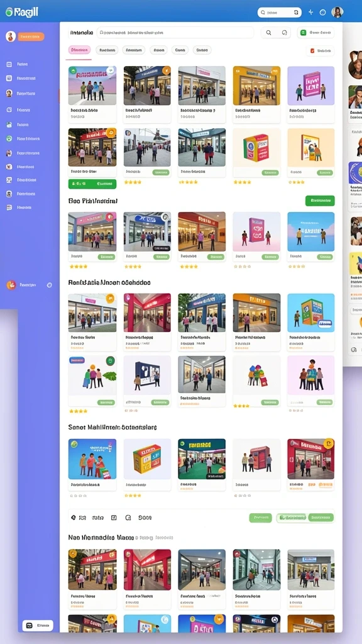Click the magnifier icon next to the search field
Viewport: 362px width, 644px height.
point(268,33)
